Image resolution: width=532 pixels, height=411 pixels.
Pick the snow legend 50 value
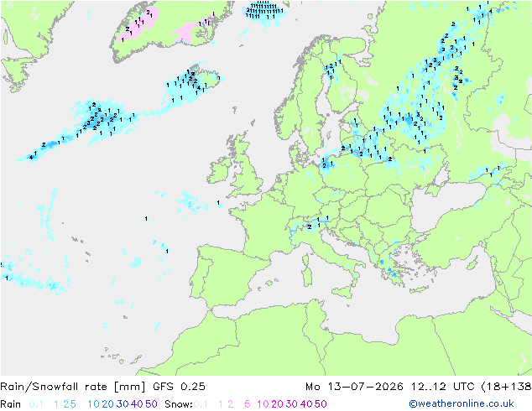click(x=321, y=404)
